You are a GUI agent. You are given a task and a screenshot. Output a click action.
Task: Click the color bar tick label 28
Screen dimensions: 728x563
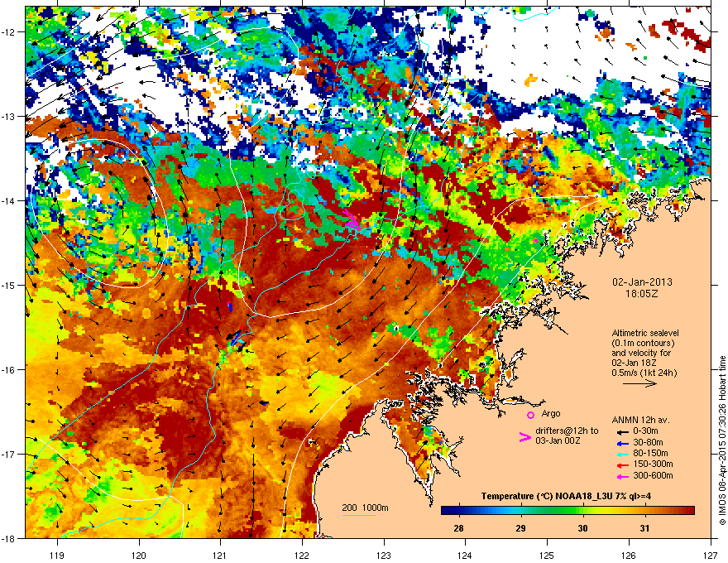coord(458,528)
